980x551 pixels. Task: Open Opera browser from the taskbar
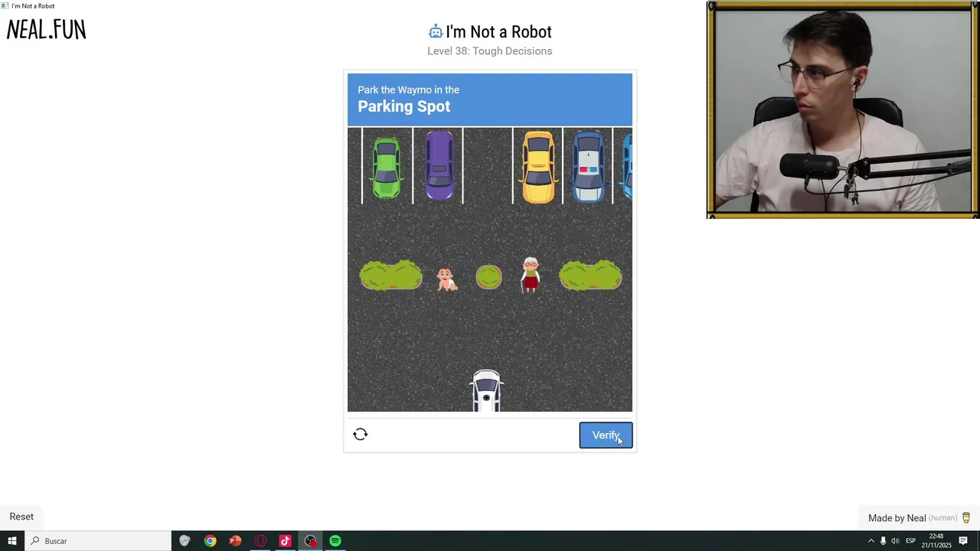tap(260, 541)
